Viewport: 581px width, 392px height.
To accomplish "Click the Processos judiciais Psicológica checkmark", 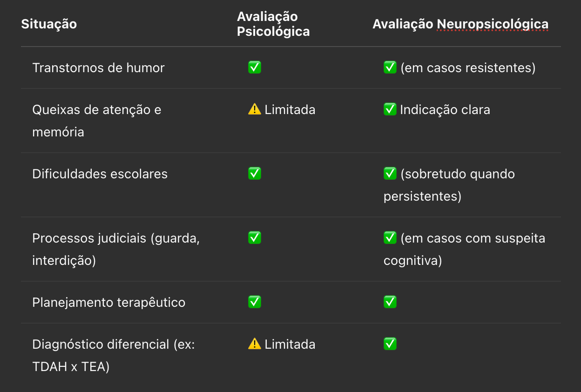I will coord(255,238).
